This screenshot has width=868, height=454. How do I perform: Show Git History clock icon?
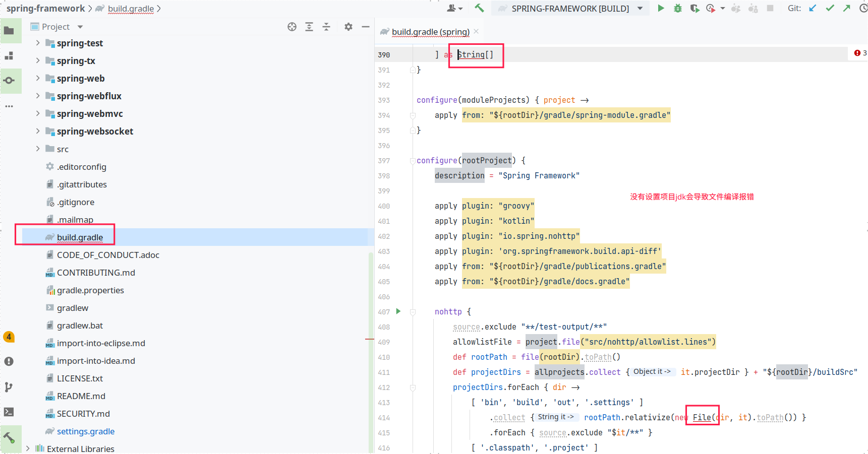pyautogui.click(x=863, y=8)
